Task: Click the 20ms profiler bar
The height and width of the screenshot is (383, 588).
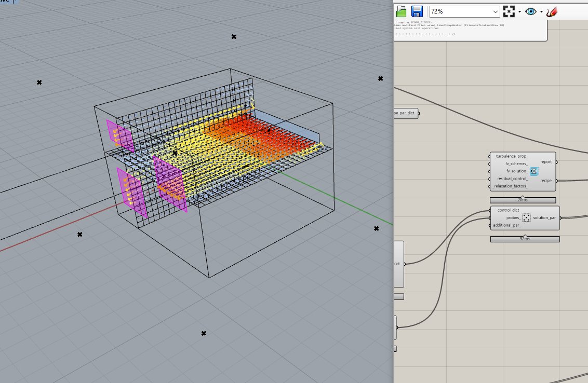Action: (523, 200)
